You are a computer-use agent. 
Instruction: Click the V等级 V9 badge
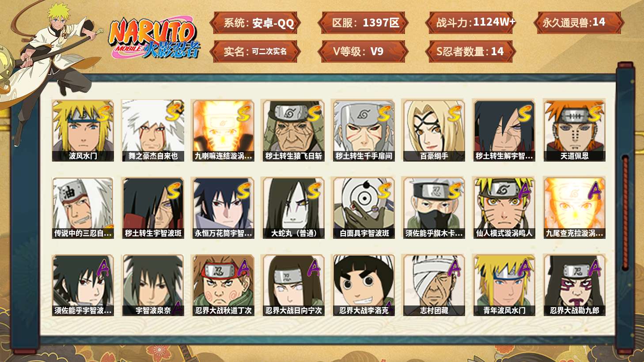(x=363, y=52)
